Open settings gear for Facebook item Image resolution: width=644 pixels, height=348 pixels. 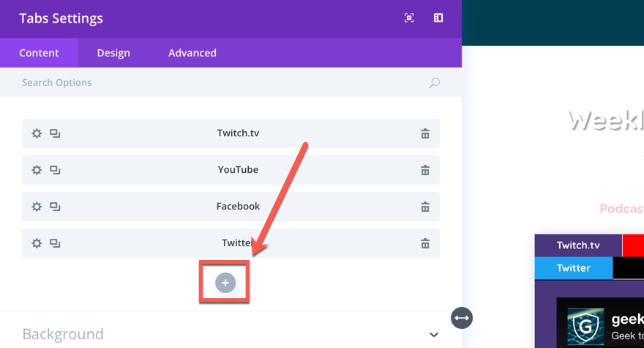[37, 207]
